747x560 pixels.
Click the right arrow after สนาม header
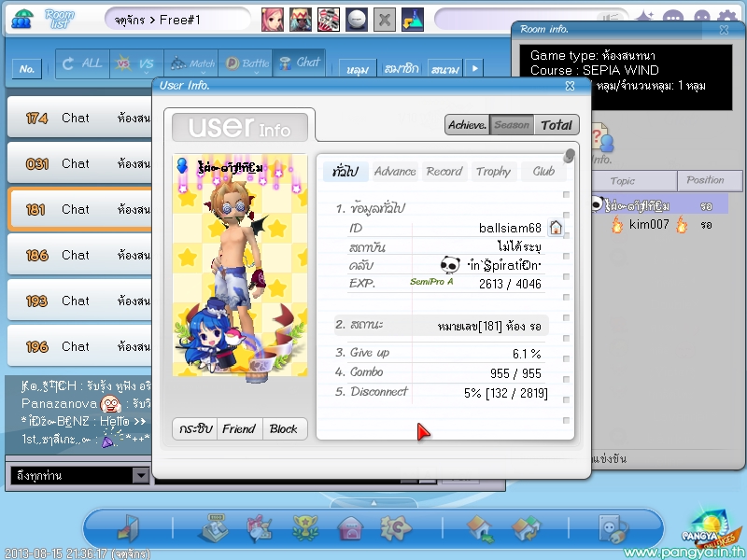pyautogui.click(x=474, y=68)
